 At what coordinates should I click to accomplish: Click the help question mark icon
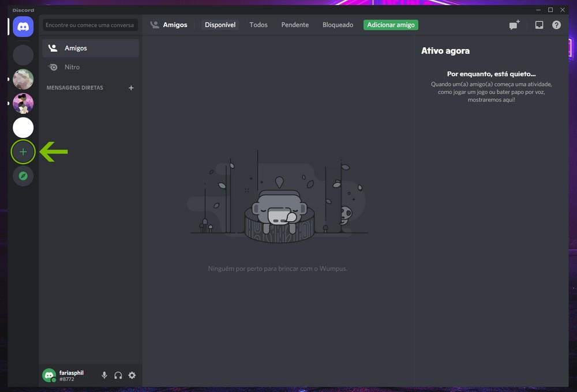point(556,25)
